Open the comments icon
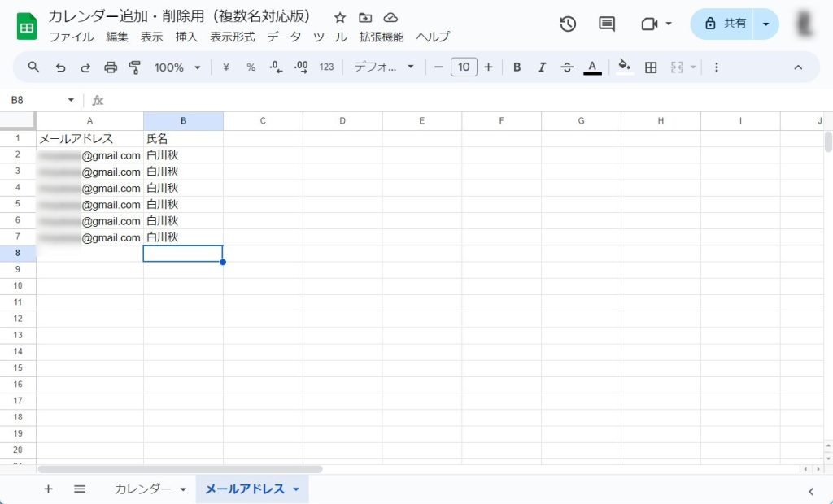This screenshot has width=833, height=504. point(607,24)
